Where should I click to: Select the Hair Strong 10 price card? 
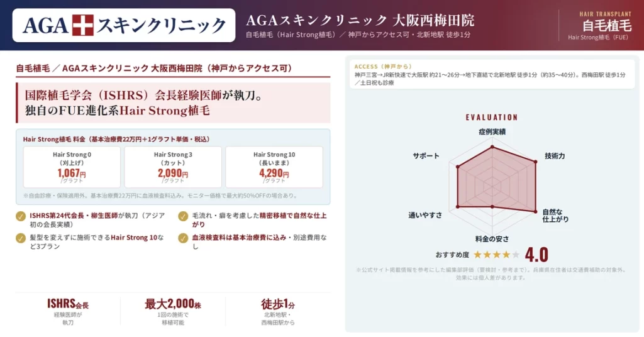point(274,167)
